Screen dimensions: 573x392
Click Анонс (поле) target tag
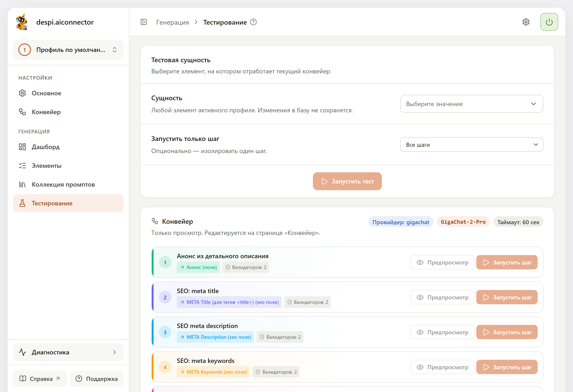point(198,267)
